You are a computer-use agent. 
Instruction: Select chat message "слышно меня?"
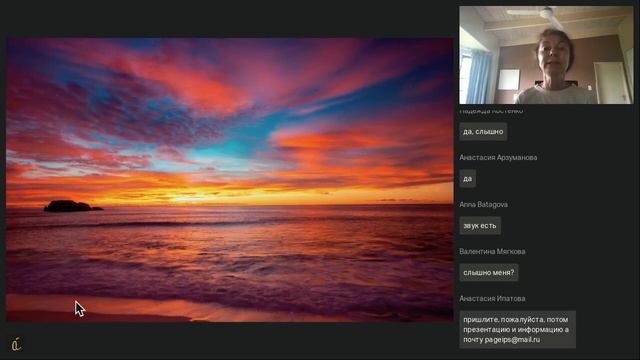tap(489, 273)
